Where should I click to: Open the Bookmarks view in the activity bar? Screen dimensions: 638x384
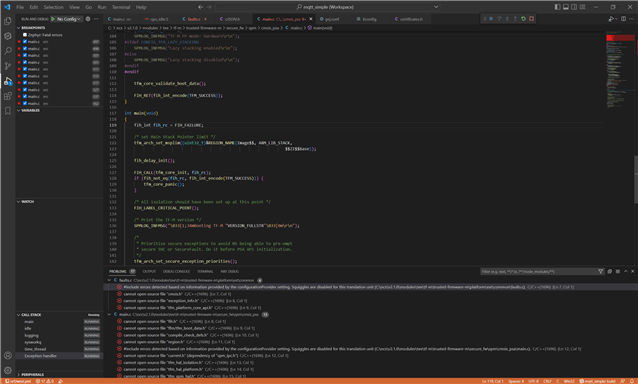(x=8, y=111)
